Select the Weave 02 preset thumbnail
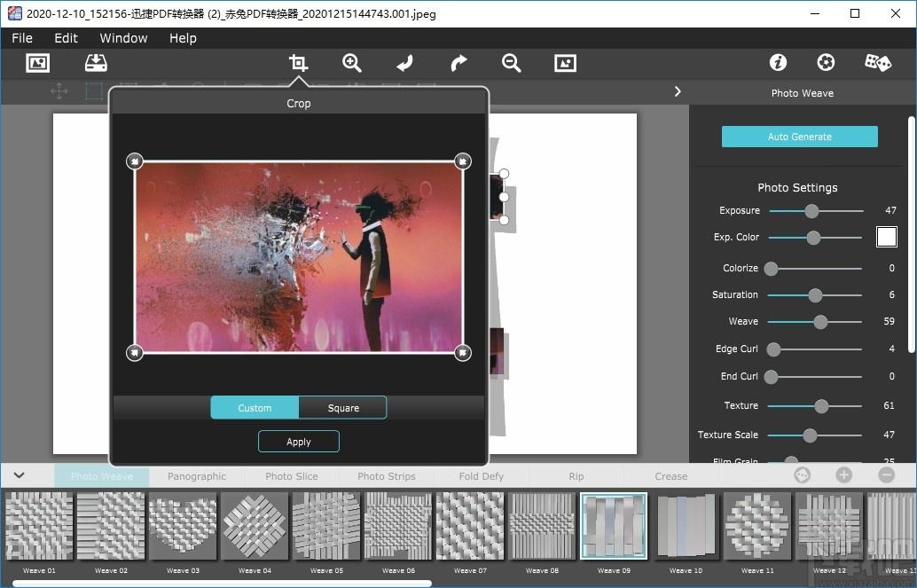The height and width of the screenshot is (588, 917). pyautogui.click(x=111, y=526)
